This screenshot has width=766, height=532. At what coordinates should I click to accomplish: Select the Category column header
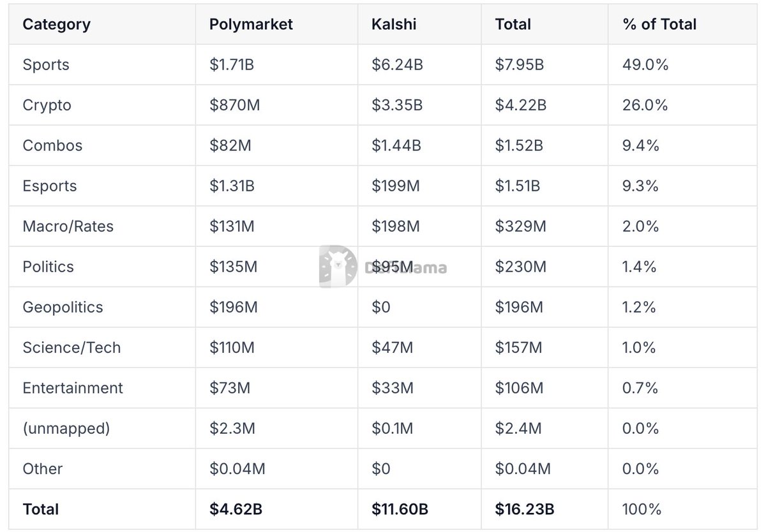pos(56,24)
